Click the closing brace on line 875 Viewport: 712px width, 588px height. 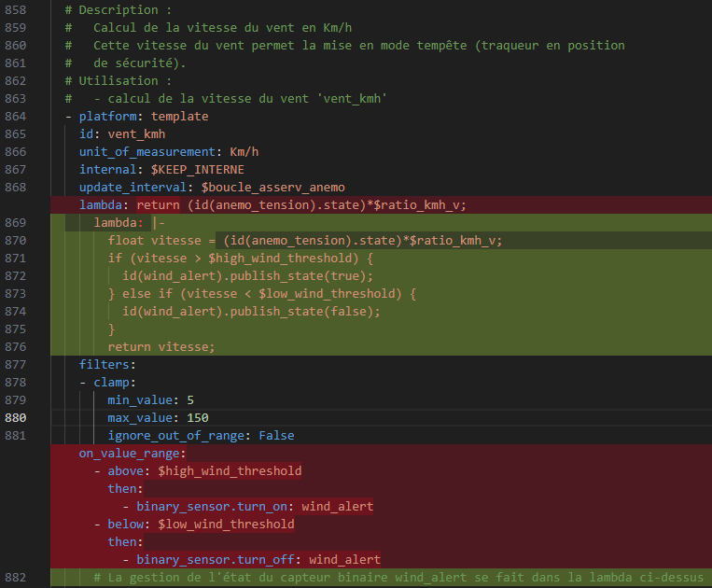pyautogui.click(x=111, y=329)
